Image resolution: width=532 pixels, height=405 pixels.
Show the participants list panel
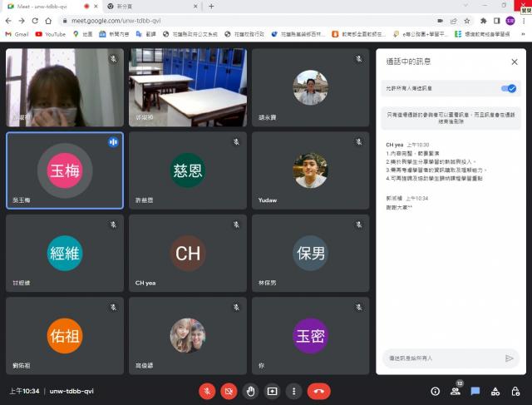click(456, 390)
